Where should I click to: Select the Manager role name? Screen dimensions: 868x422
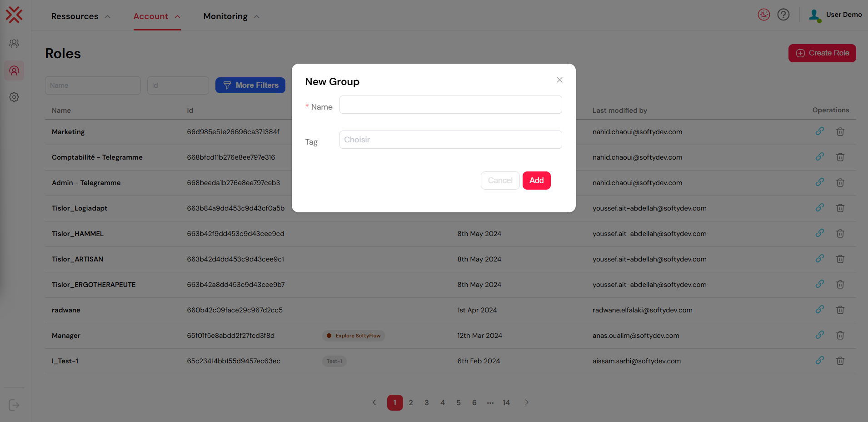tap(66, 336)
